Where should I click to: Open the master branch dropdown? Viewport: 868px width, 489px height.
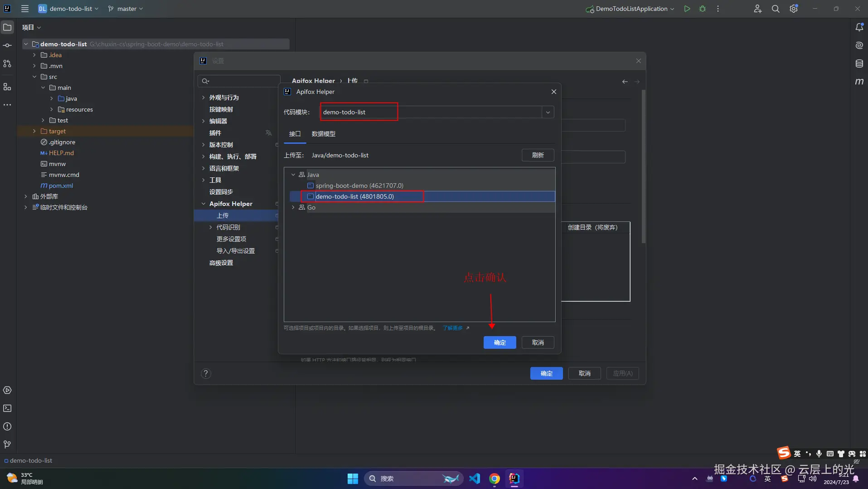point(126,9)
